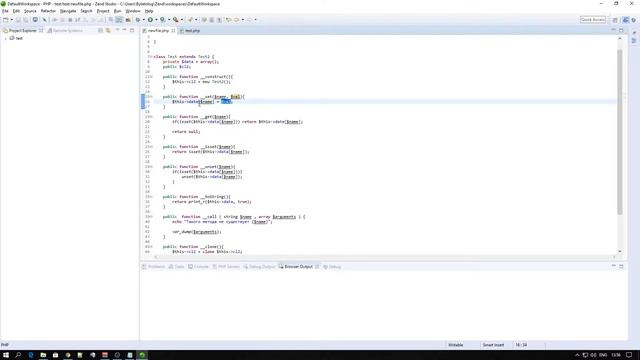Open the Run menu

[x=118, y=11]
